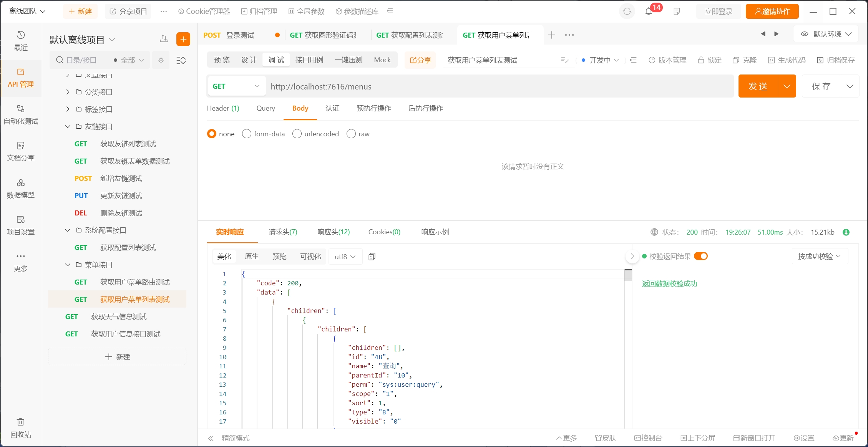868x447 pixels.
Task: Click the URL input field
Action: [500, 86]
